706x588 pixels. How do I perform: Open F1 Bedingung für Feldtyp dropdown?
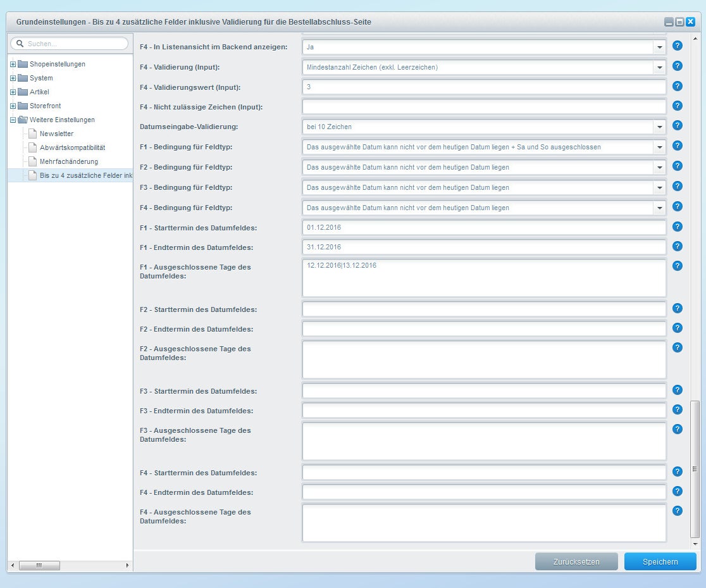[659, 147]
